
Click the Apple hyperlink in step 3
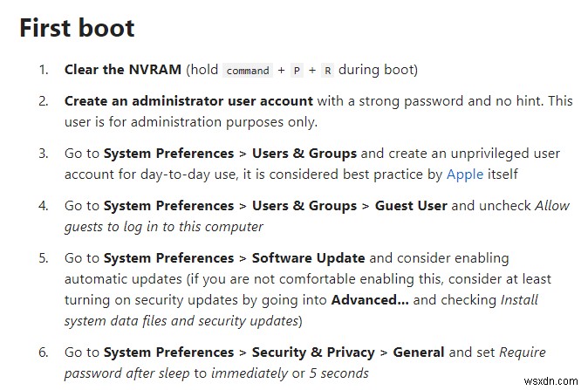pos(464,174)
